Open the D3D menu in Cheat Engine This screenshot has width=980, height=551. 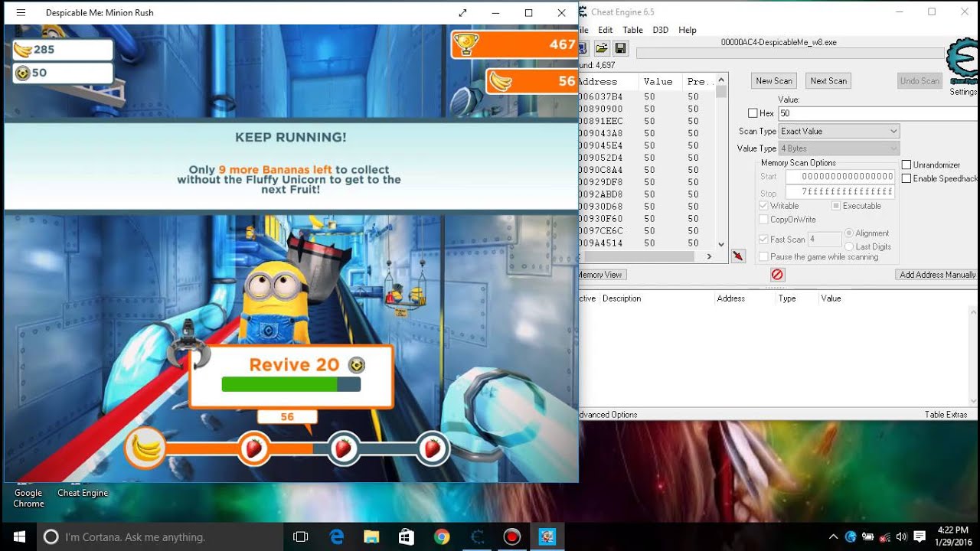660,30
